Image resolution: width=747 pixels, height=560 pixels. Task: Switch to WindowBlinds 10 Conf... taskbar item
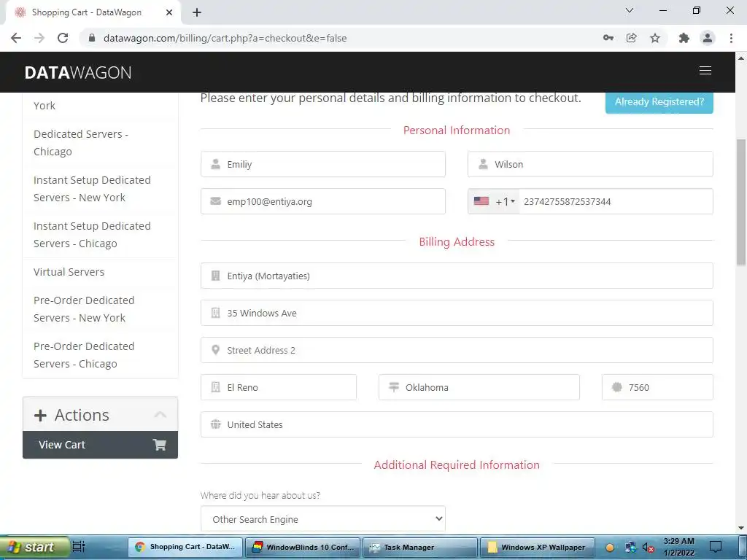303,547
